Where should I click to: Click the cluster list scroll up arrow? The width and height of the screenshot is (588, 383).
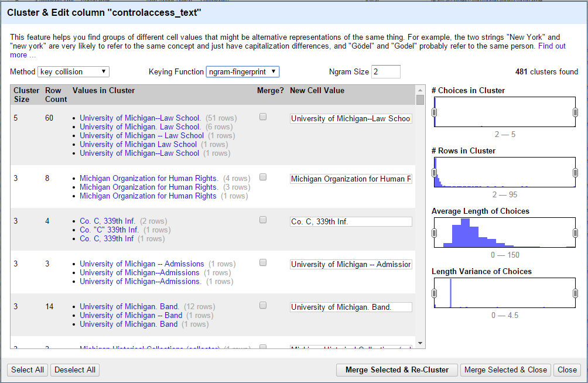coord(420,90)
